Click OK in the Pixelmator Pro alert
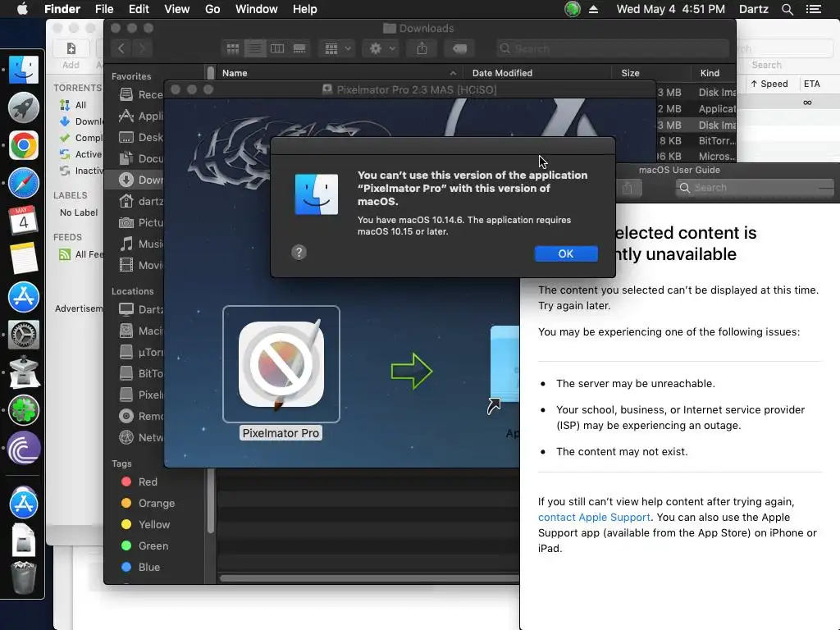The height and width of the screenshot is (630, 840). click(x=566, y=253)
